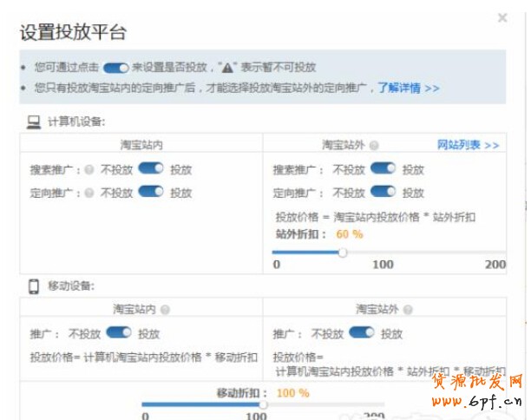Click the 100 % 移动折扣 value

(292, 393)
